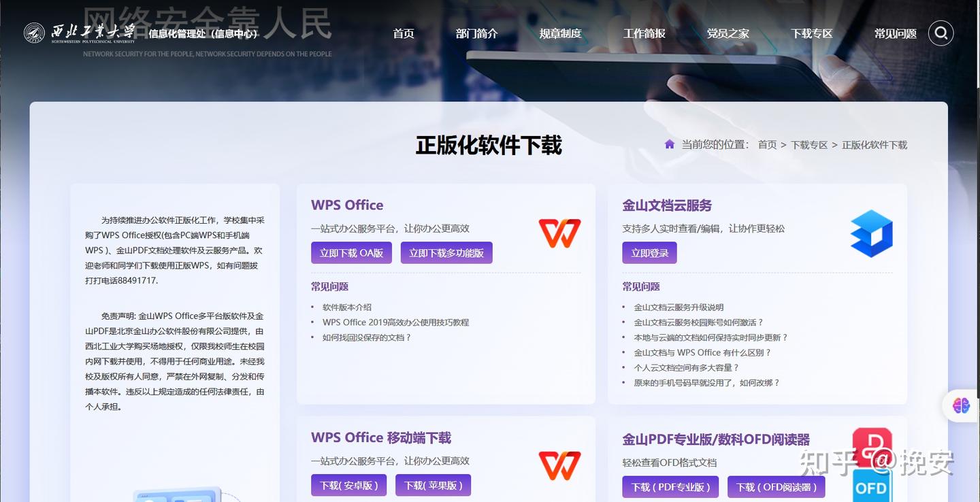
Task: Click 下载(苹果版) button
Action: point(433,485)
